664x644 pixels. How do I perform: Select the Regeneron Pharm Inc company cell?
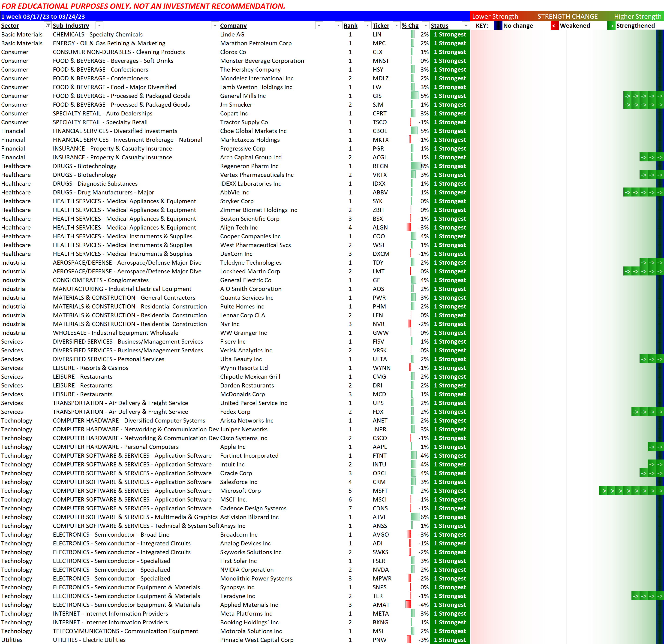(x=249, y=166)
